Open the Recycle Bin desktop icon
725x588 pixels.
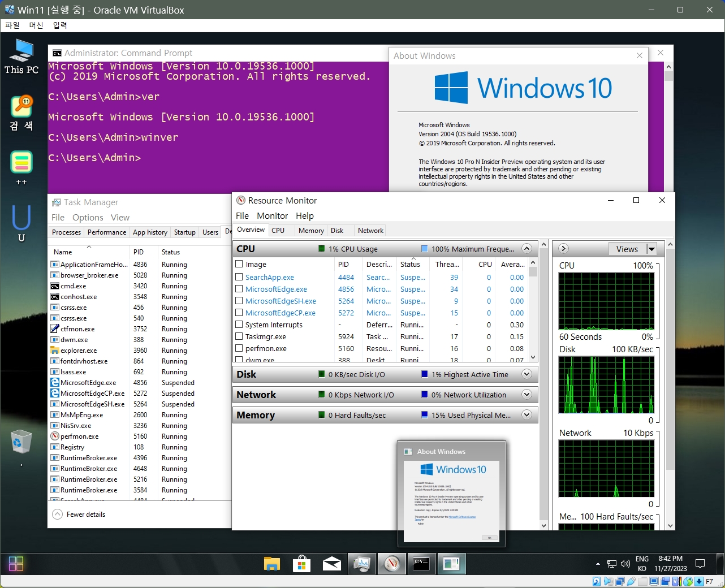click(x=21, y=442)
